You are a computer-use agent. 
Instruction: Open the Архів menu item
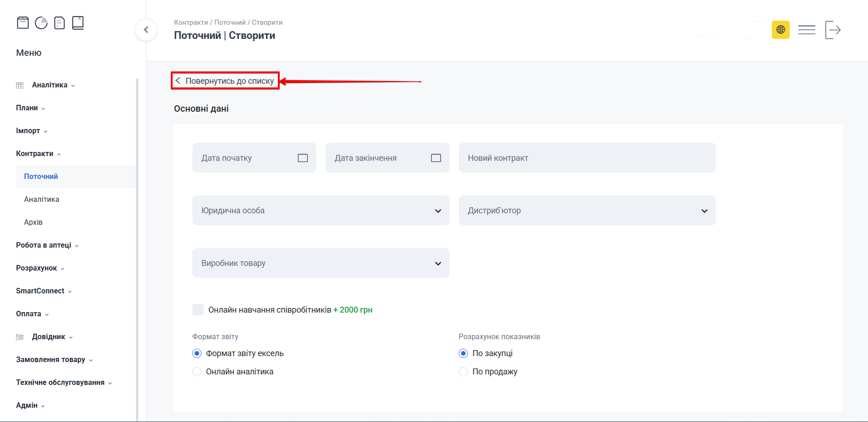click(x=33, y=222)
